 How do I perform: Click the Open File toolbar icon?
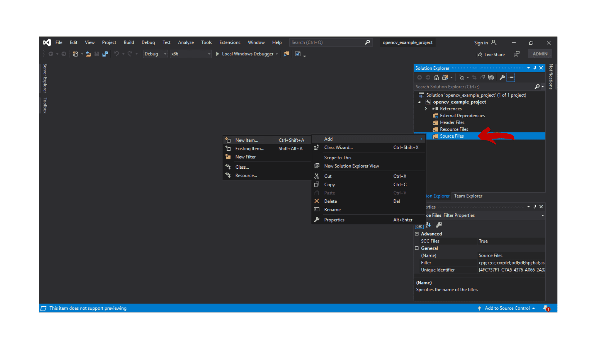coord(88,54)
